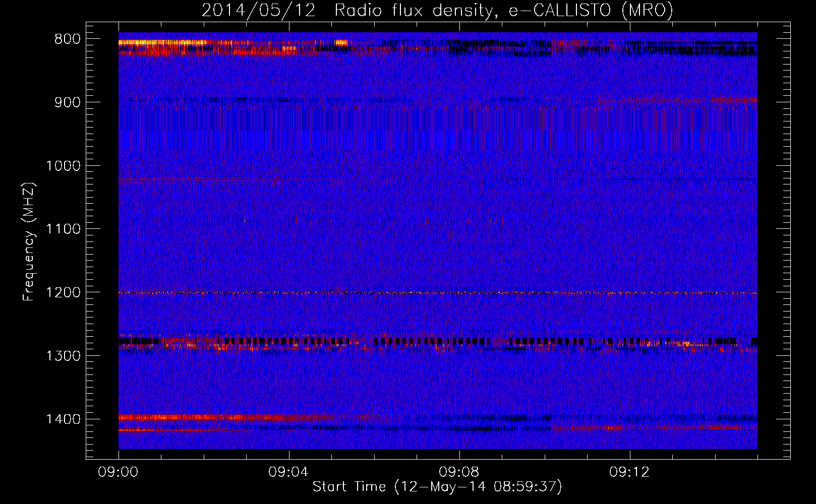Screen dimensions: 816x504
Task: Click the 1100 frequency tick label
Action: click(63, 229)
